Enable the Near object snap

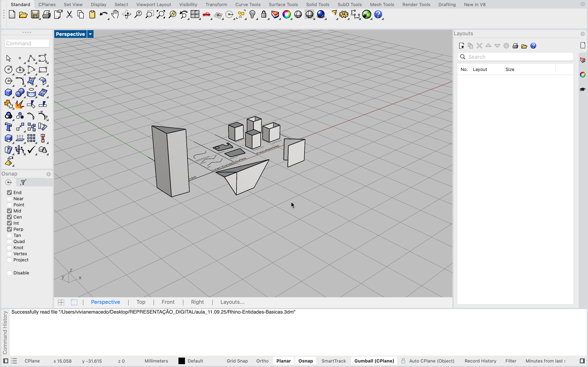(9, 199)
